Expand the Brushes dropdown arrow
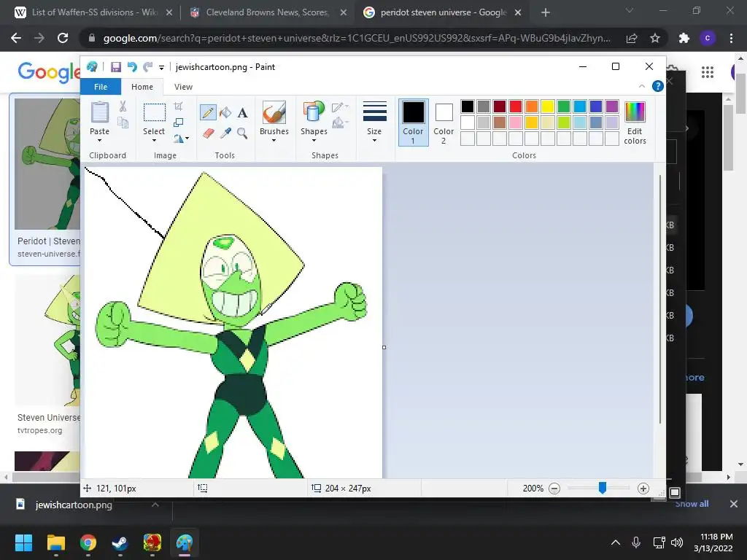 tap(274, 141)
